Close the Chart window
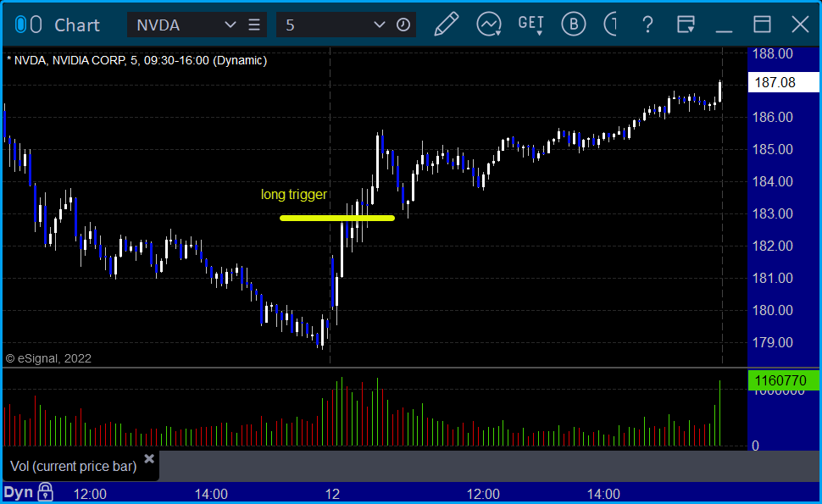This screenshot has height=504, width=822. tap(800, 25)
